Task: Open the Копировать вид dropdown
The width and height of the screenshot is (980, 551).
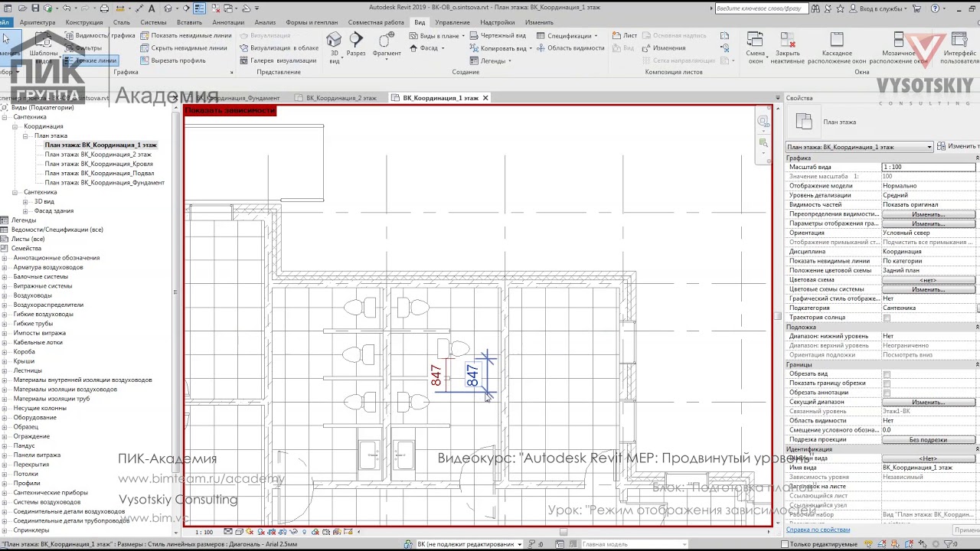Action: pos(501,48)
